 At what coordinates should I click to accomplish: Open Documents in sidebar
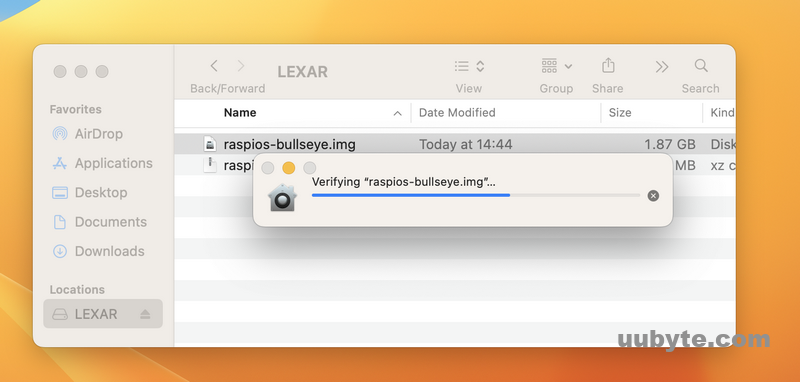[99, 222]
